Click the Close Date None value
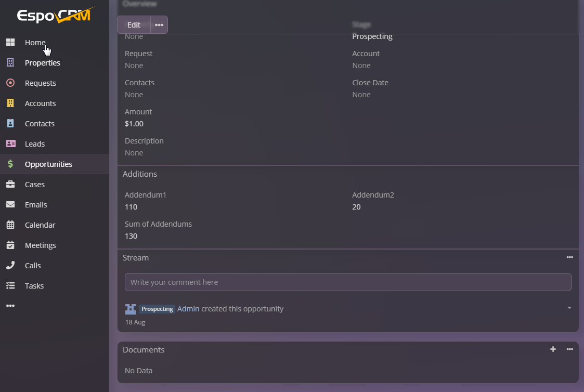Image resolution: width=584 pixels, height=392 pixels. coord(361,95)
